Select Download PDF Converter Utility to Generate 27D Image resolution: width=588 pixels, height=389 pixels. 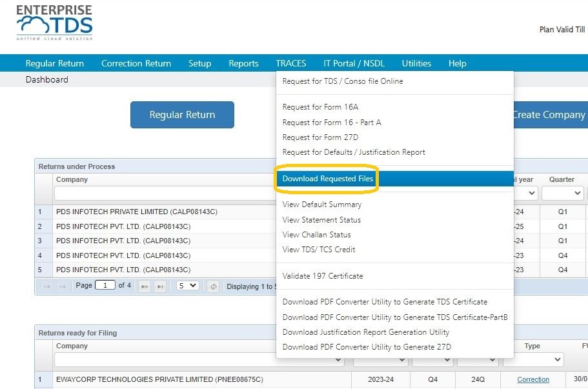pos(367,347)
